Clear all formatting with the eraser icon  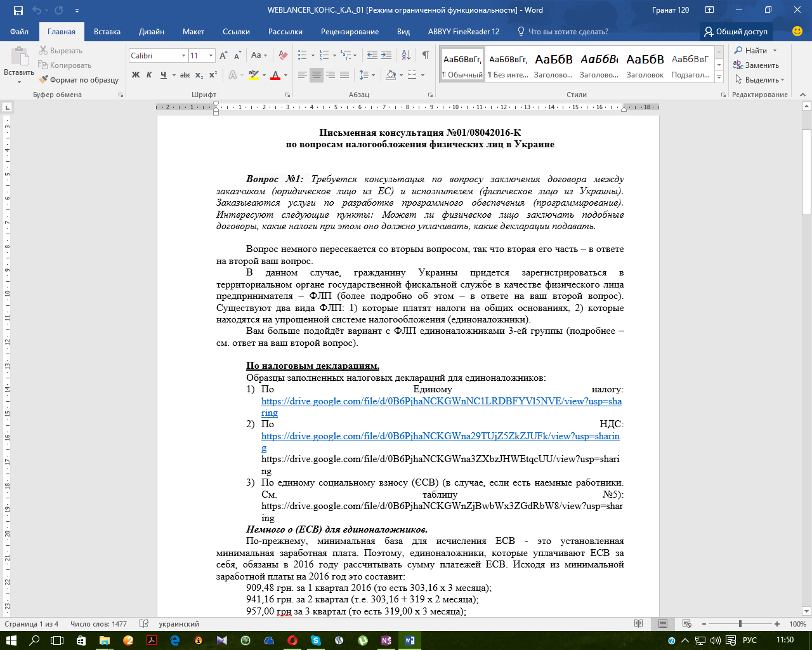[283, 56]
